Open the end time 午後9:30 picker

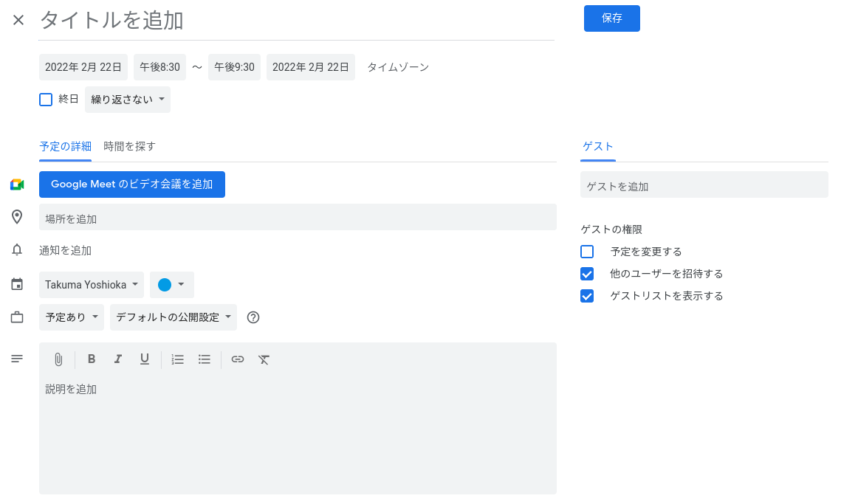coord(234,67)
